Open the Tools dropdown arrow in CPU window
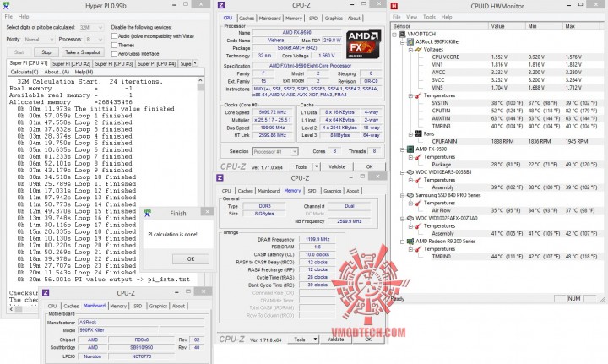This screenshot has width=608, height=364. pos(317,166)
